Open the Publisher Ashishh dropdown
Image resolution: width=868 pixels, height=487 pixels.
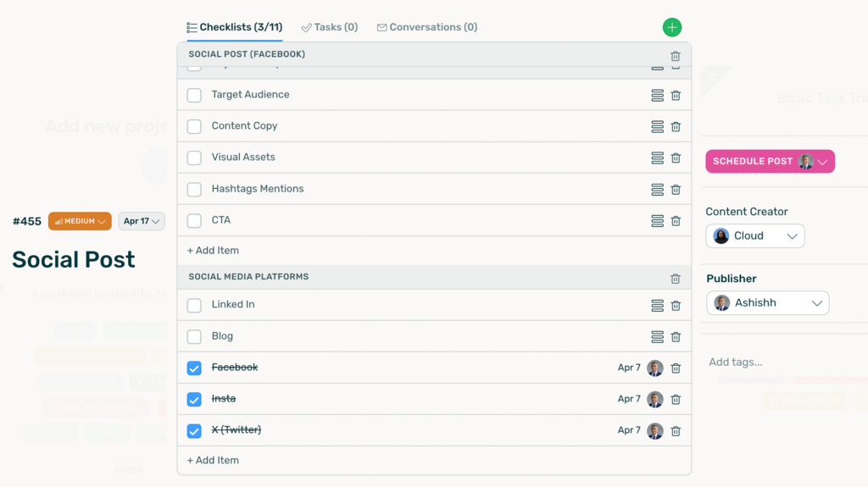[x=768, y=303]
